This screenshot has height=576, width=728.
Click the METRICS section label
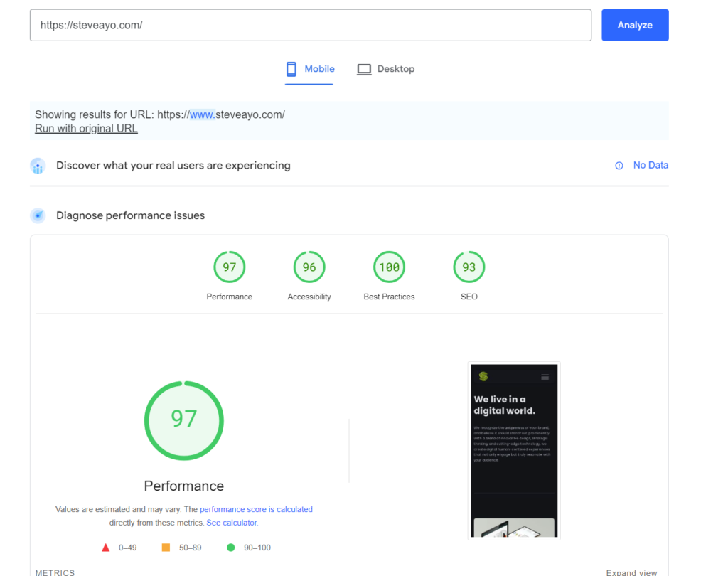55,572
